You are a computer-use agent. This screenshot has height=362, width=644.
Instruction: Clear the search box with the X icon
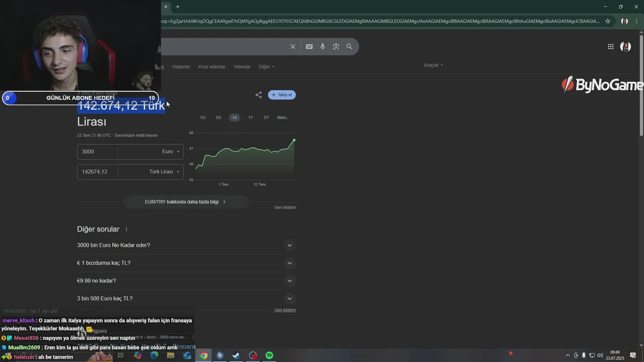pos(292,47)
